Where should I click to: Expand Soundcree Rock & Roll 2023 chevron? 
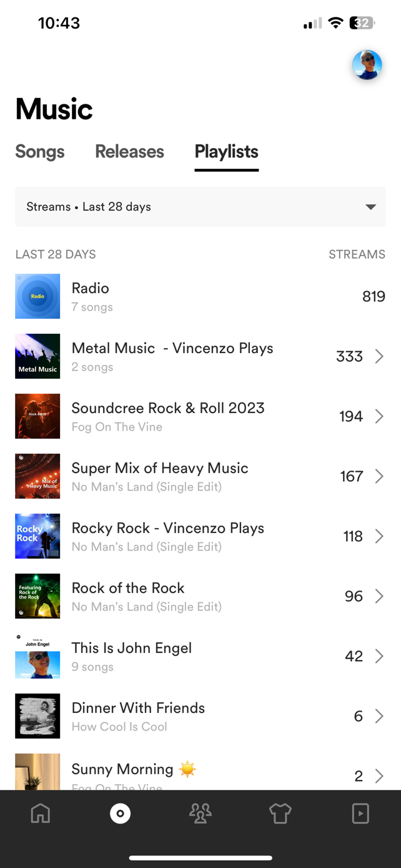pos(379,416)
